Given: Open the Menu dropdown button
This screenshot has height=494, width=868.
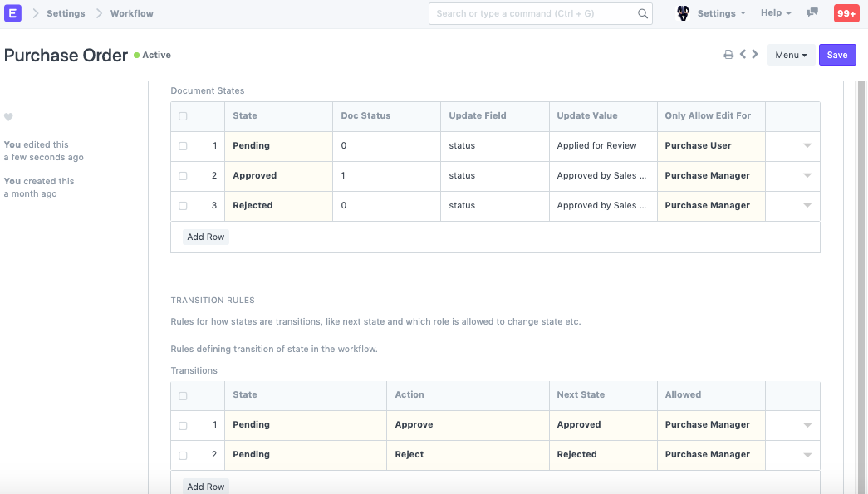Looking at the screenshot, I should 791,55.
